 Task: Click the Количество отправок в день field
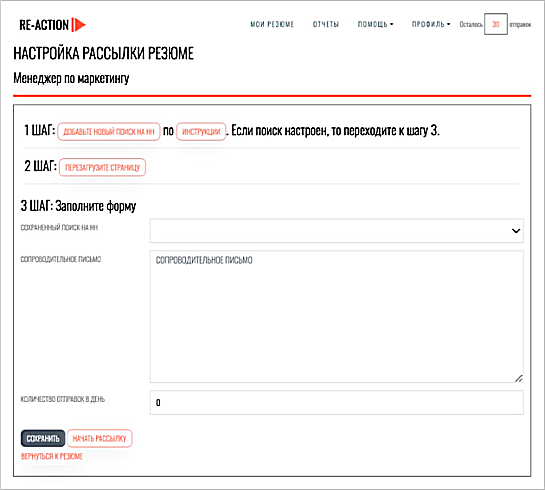click(336, 402)
